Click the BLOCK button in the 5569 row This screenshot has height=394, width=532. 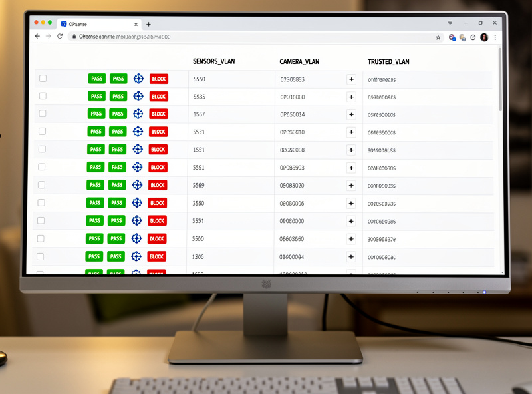coord(158,185)
